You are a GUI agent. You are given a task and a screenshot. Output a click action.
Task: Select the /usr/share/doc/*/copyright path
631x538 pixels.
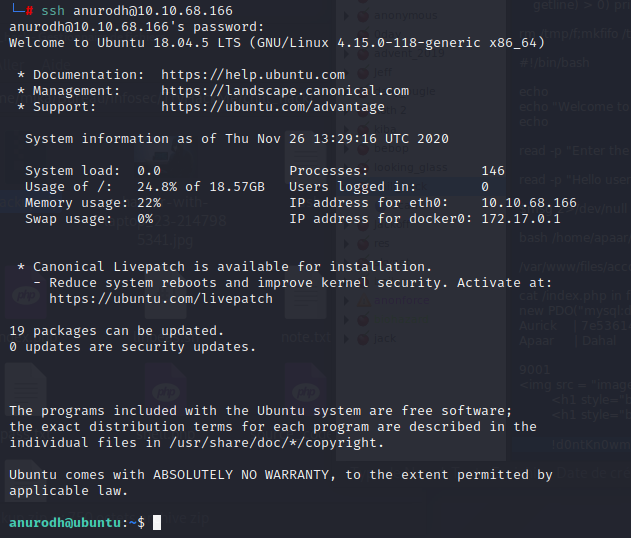coord(273,443)
